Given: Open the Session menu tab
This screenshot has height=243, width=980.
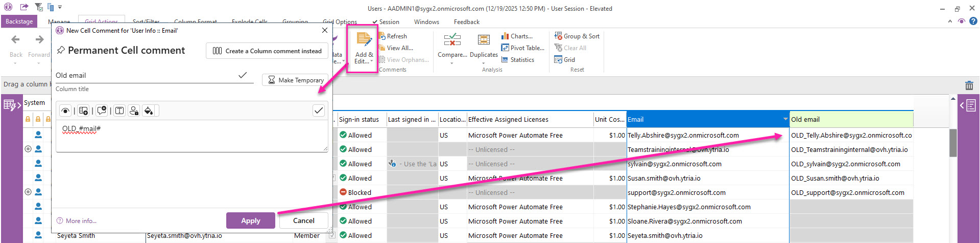Looking at the screenshot, I should coord(389,22).
